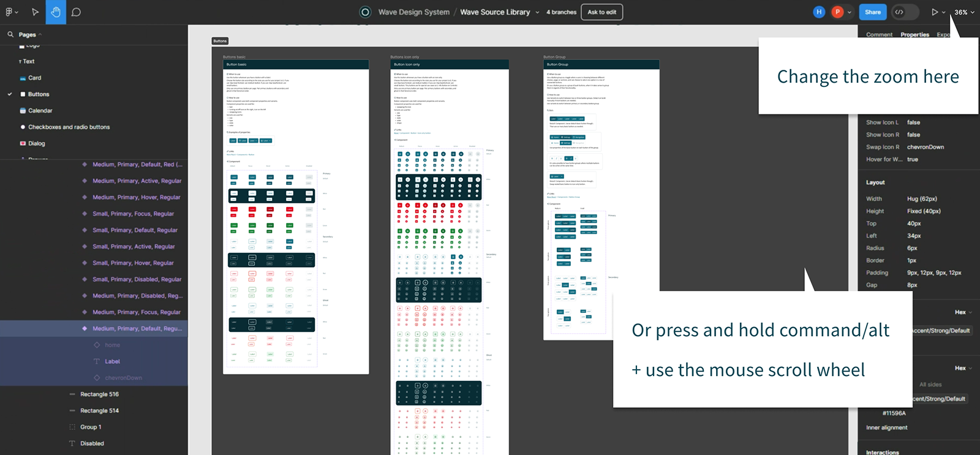980x455 pixels.
Task: Select the Disabled text layer
Action: pos(92,444)
